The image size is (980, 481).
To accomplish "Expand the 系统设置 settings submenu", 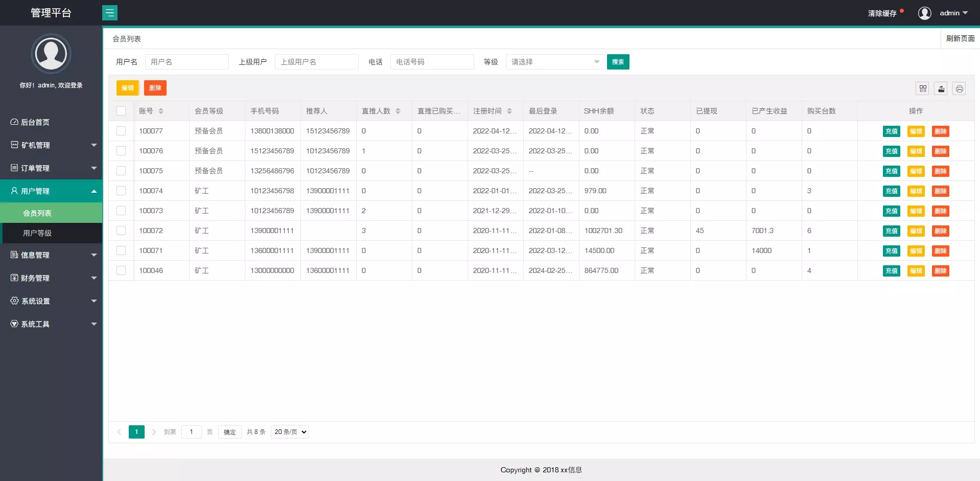I will (51, 301).
